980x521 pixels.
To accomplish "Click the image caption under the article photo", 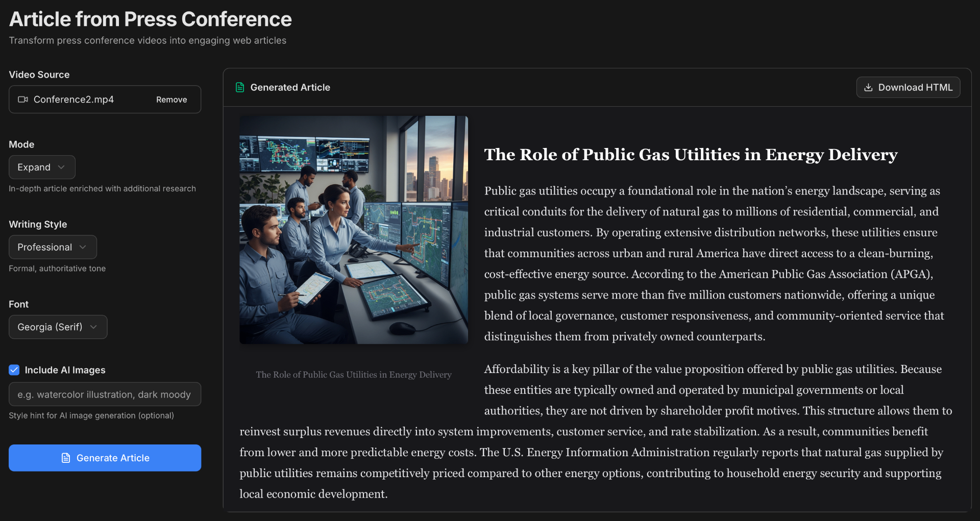I will point(354,375).
